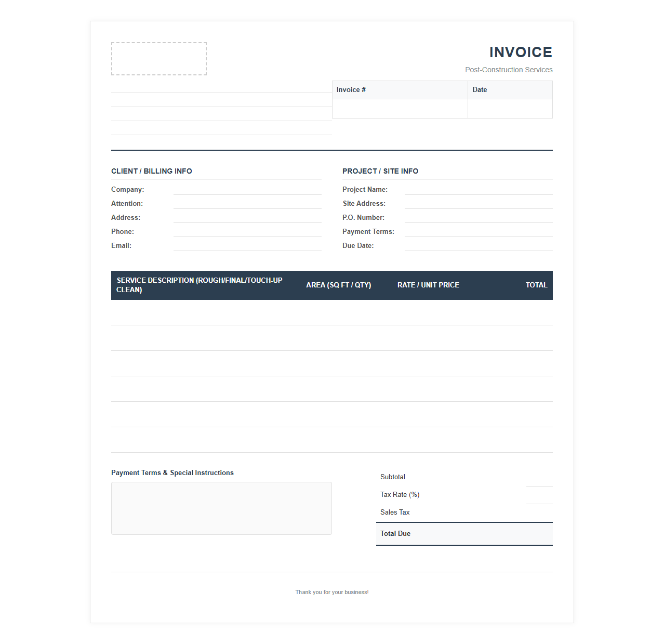Screen dimensions: 664x644
Task: Click the PROJECT / SITE INFO heading
Action: pos(380,171)
